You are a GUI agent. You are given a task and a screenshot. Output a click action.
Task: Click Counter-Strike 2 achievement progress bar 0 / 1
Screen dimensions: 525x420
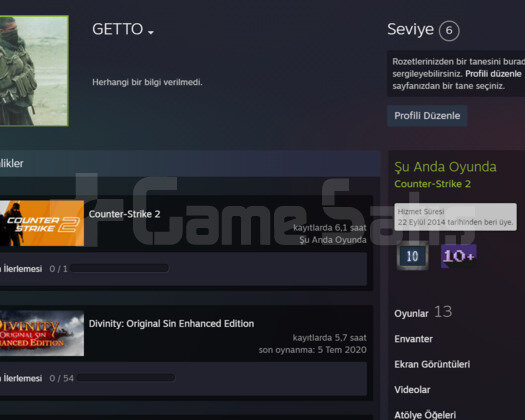point(120,268)
